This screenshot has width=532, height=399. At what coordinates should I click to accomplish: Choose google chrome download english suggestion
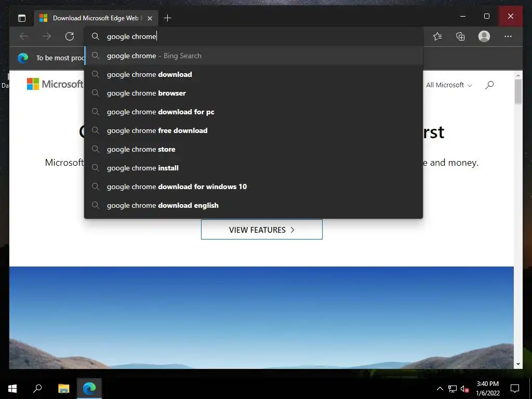(x=254, y=205)
